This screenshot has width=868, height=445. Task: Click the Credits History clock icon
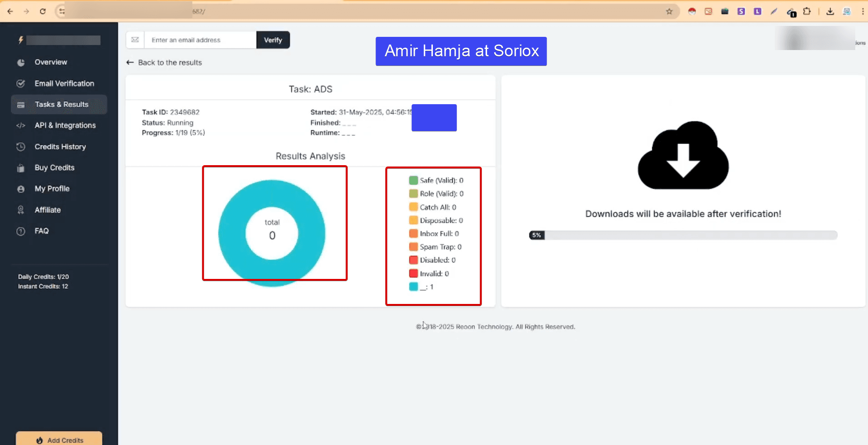pyautogui.click(x=21, y=147)
